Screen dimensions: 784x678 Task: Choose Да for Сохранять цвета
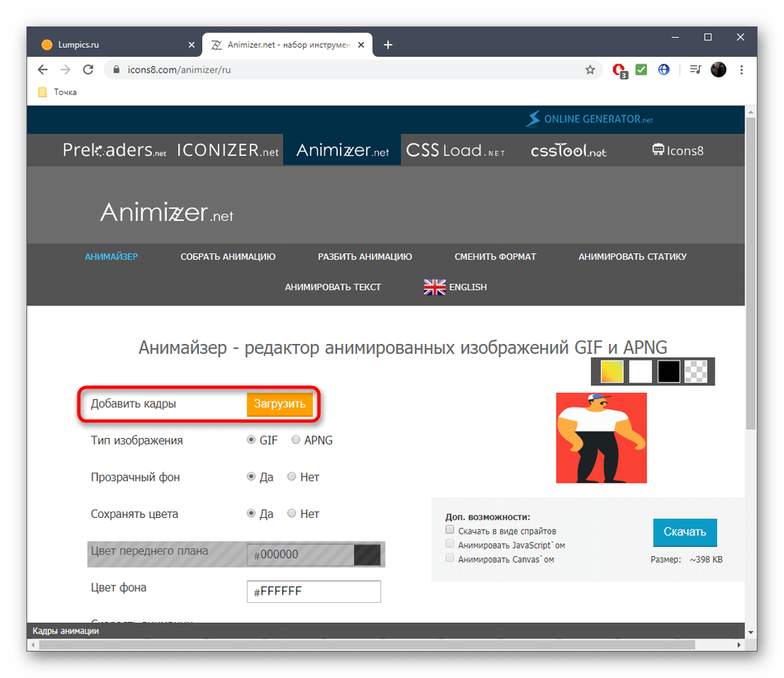pyautogui.click(x=251, y=514)
